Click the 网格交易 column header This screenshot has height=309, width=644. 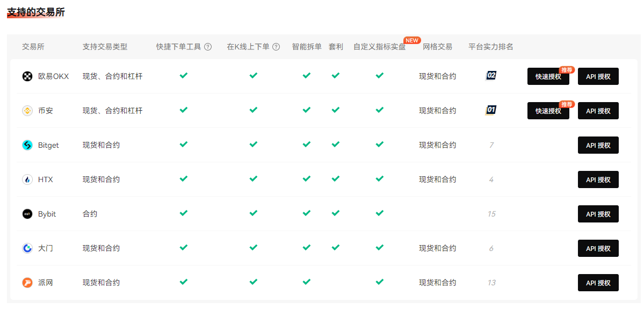click(x=438, y=47)
